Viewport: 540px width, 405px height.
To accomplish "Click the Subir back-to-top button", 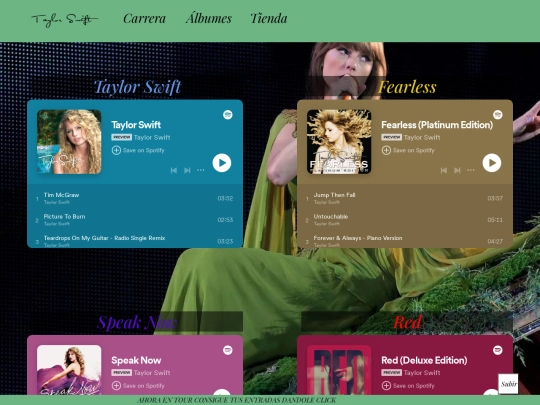I will pyautogui.click(x=508, y=384).
